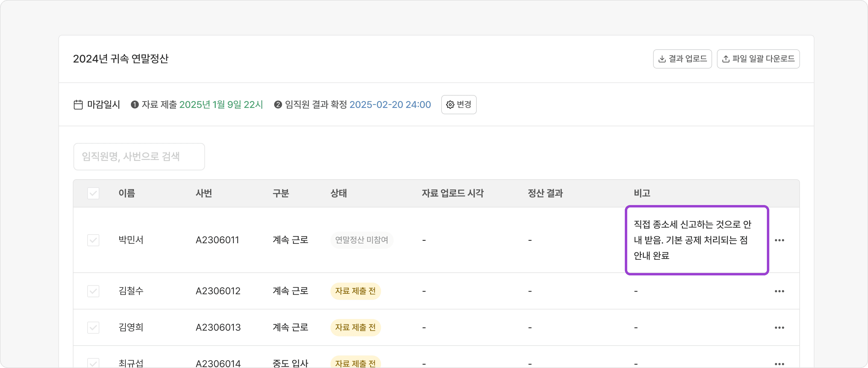Open more options for 박민서 row
The height and width of the screenshot is (368, 868).
tap(779, 240)
